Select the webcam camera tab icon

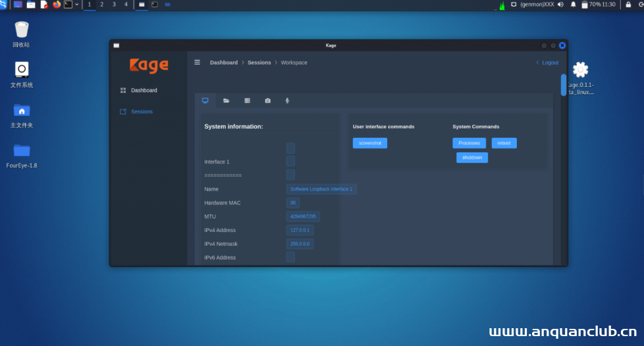267,101
